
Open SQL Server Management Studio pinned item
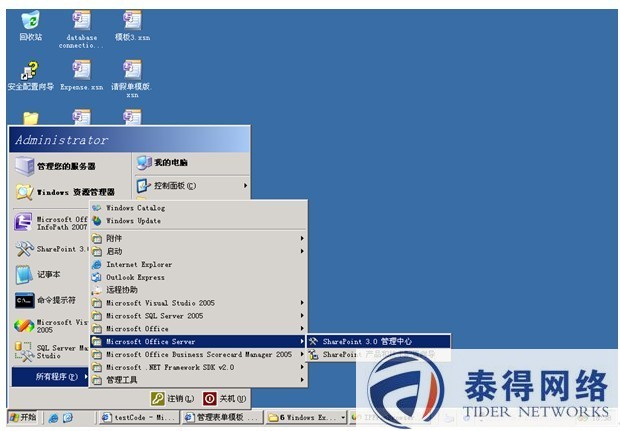pyautogui.click(x=51, y=352)
